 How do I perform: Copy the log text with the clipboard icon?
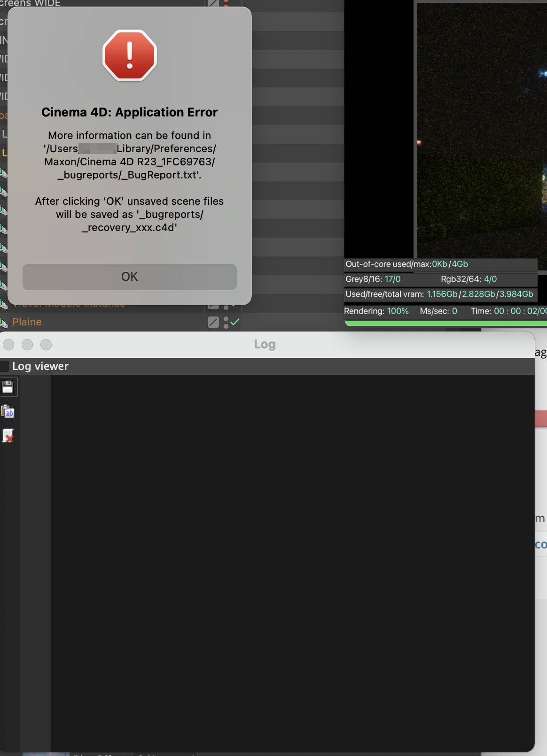(x=8, y=412)
